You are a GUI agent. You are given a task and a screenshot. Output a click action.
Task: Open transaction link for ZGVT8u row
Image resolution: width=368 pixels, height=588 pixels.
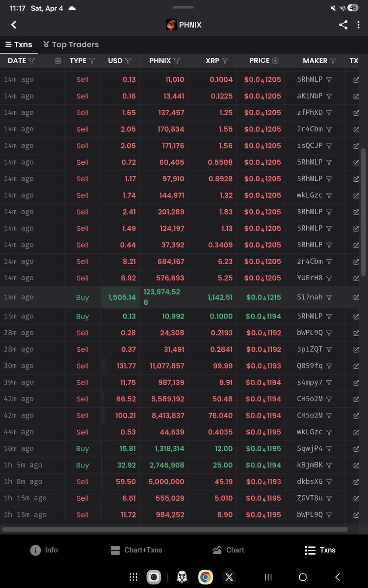click(x=356, y=498)
